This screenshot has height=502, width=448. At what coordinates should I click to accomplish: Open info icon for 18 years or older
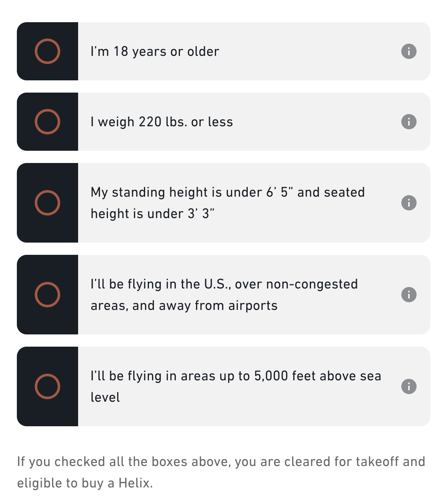point(409,51)
